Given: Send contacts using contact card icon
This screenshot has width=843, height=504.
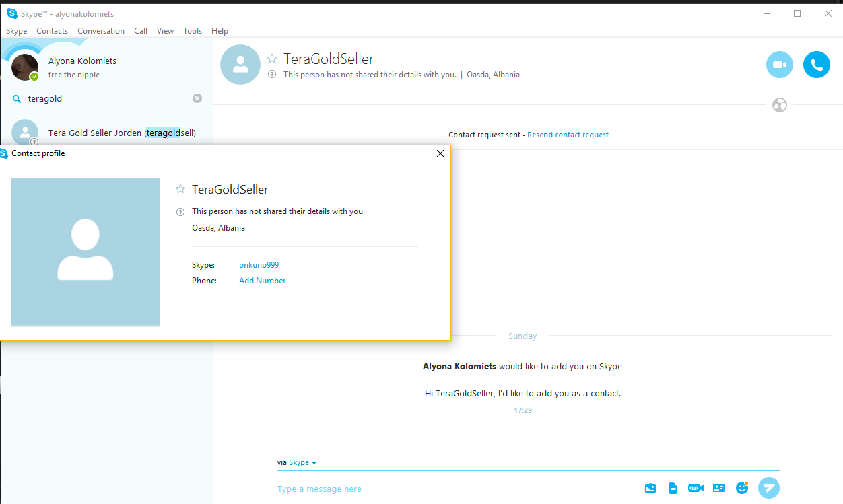Looking at the screenshot, I should [719, 488].
